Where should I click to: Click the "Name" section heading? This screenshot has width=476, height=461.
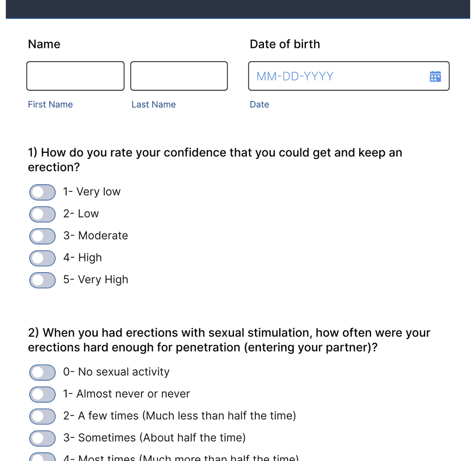point(44,44)
